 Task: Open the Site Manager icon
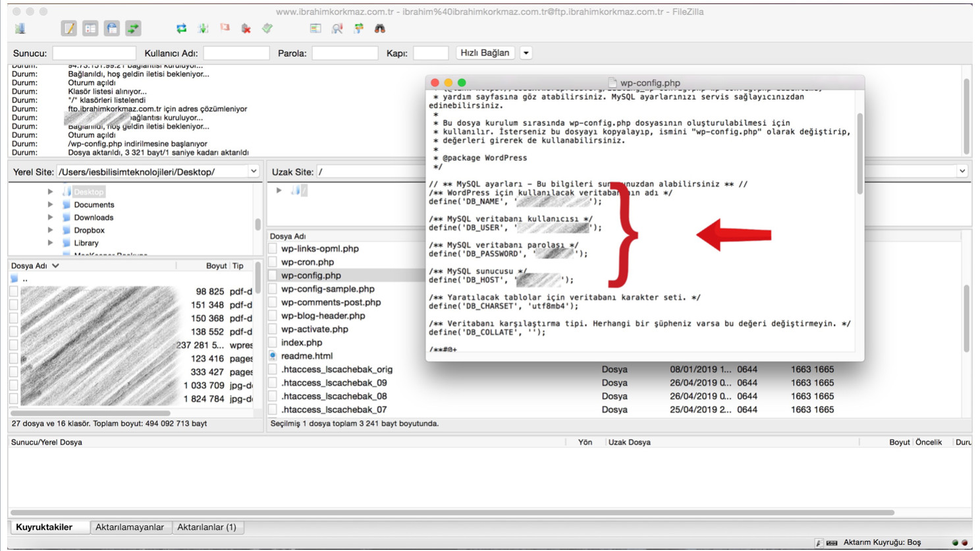[x=20, y=28]
